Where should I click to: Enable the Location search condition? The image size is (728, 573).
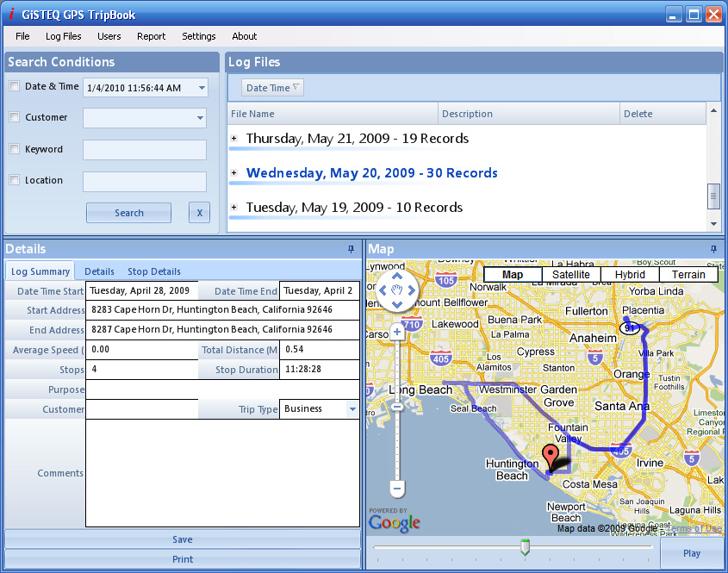pos(15,180)
